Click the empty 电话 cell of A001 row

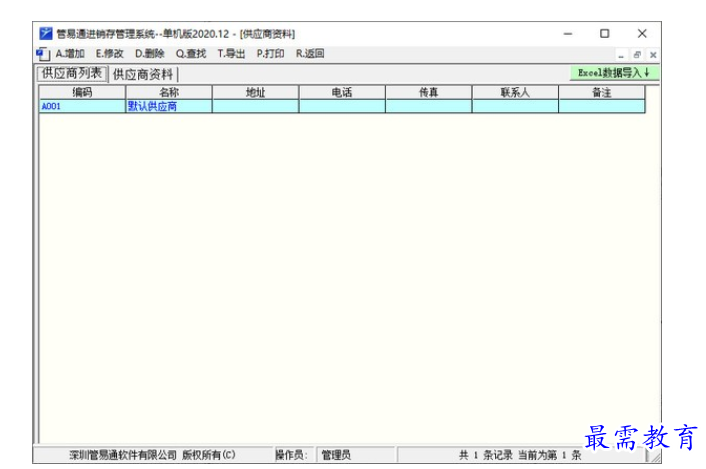(x=342, y=107)
